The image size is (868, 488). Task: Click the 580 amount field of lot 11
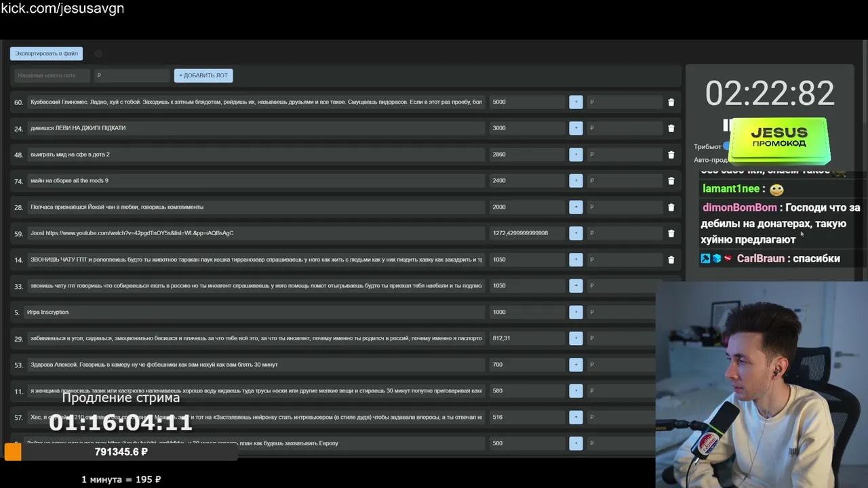(x=528, y=390)
